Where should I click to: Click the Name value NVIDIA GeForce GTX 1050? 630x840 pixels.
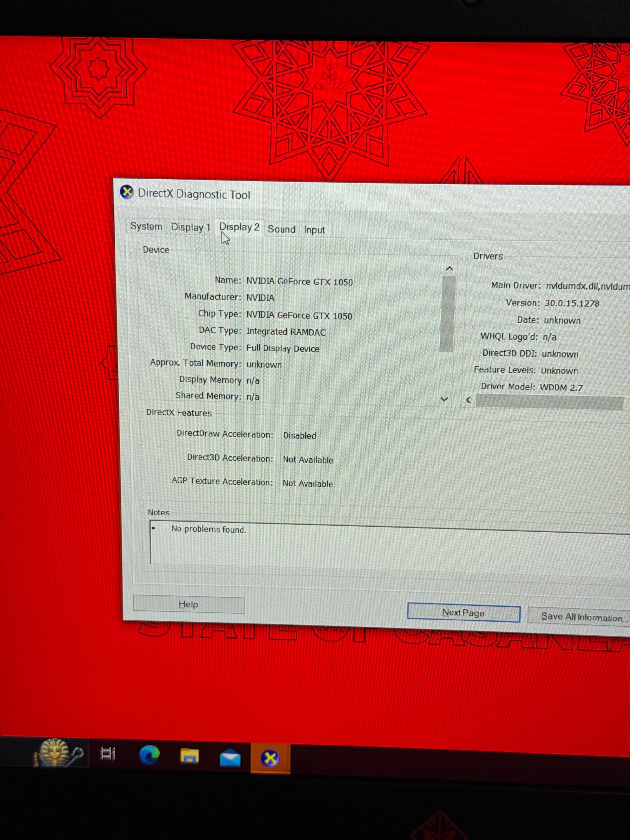[300, 282]
